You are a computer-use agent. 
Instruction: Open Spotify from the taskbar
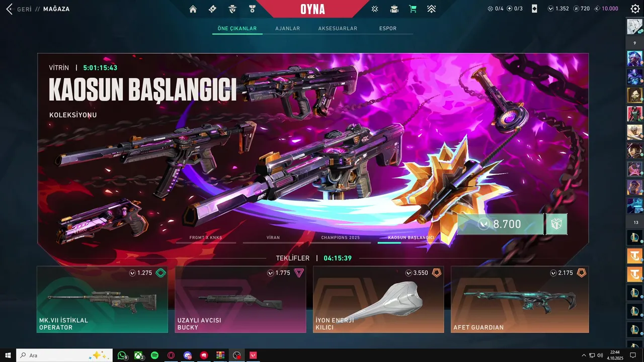pyautogui.click(x=154, y=355)
